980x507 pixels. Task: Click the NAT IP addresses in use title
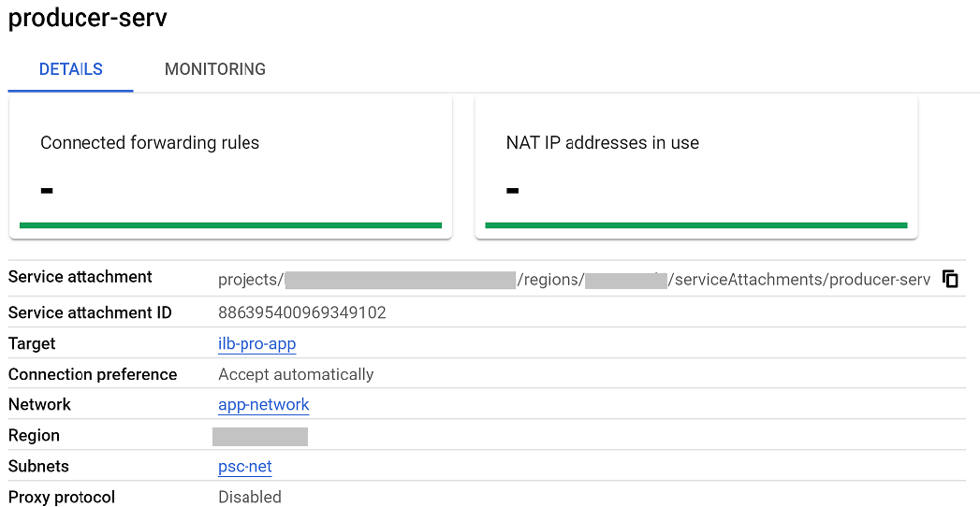602,143
